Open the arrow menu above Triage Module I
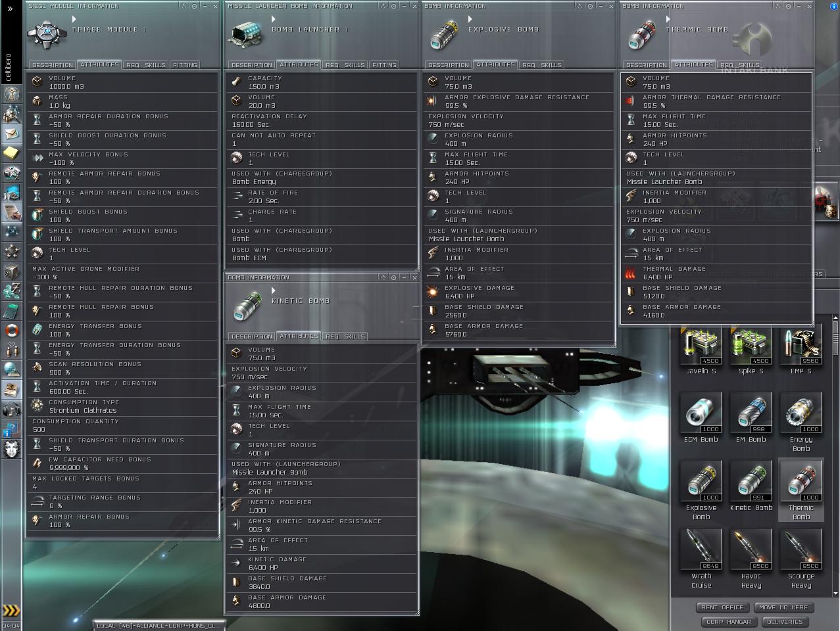Screen dimensions: 840x631 pos(74,19)
